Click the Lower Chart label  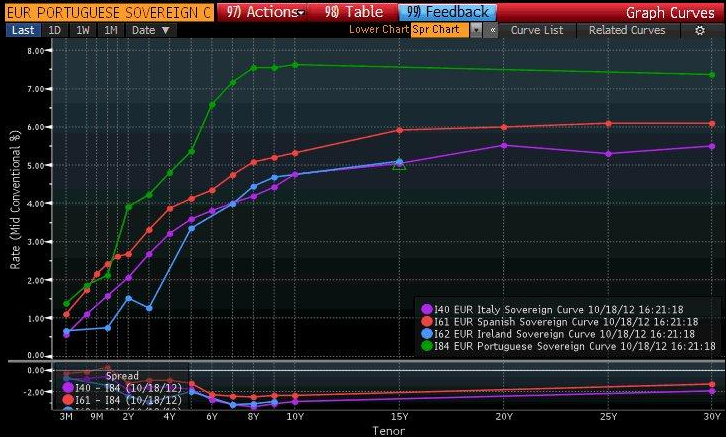point(379,29)
